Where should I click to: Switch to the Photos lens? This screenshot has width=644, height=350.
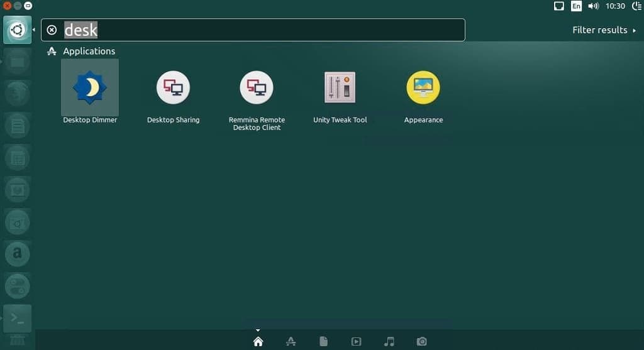tap(422, 341)
